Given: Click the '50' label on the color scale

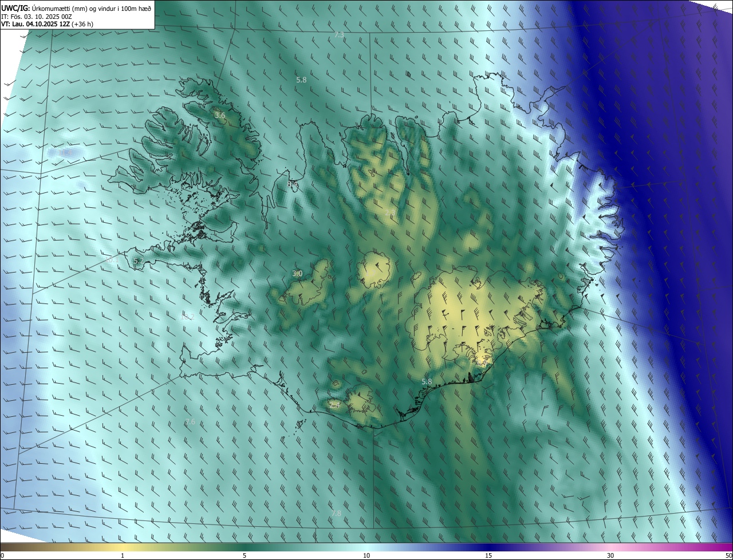Looking at the screenshot, I should point(728,555).
